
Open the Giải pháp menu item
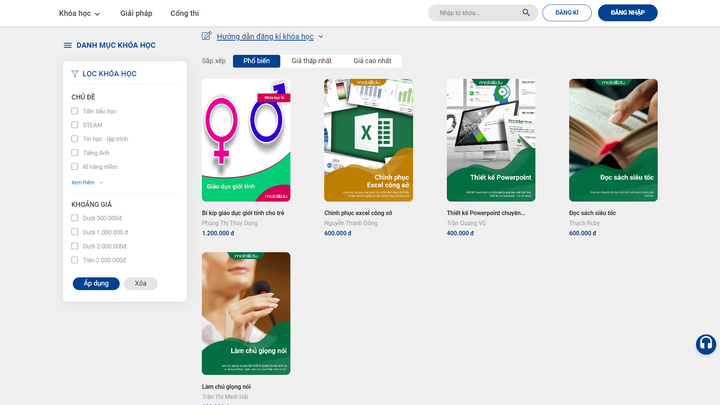click(136, 13)
